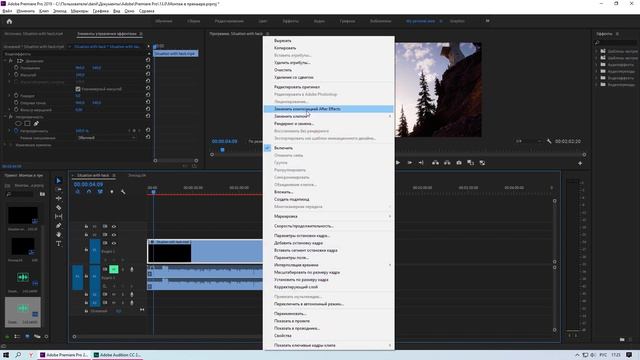Toggle lock on topmost video track
The height and width of the screenshot is (360, 640).
(86, 226)
